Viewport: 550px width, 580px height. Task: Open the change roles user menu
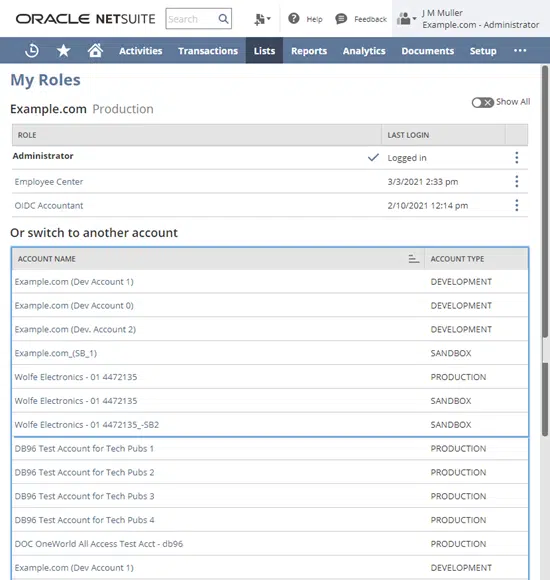coord(406,18)
